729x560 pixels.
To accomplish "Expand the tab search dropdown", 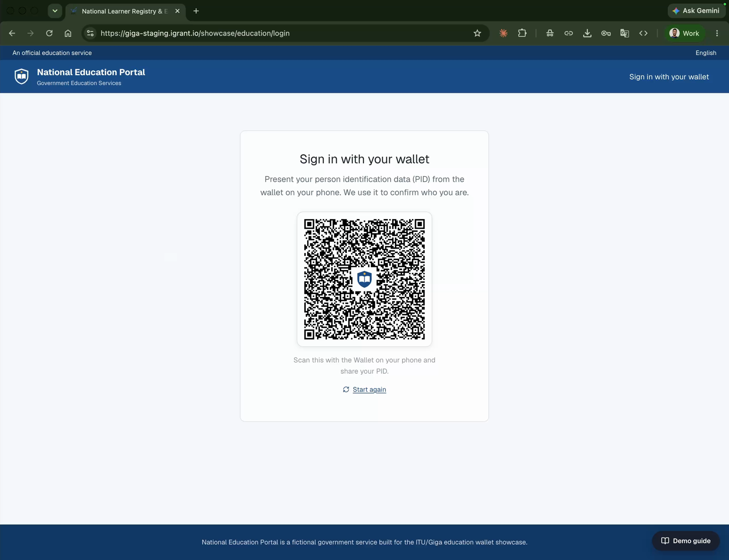I will [55, 11].
